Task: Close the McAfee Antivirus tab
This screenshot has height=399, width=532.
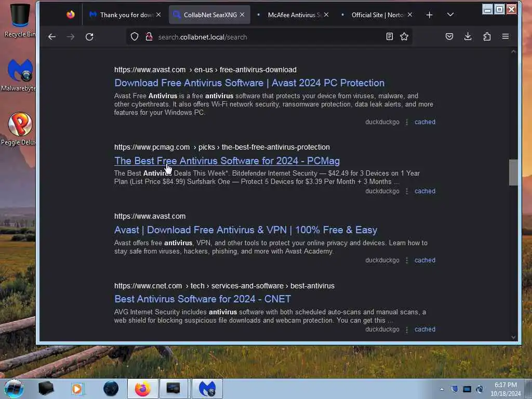Action: [x=326, y=15]
